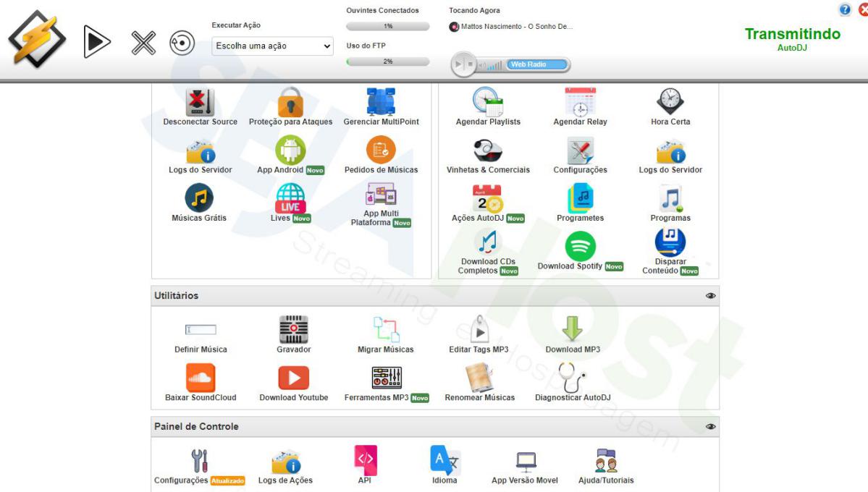Click the Hora Certa clock icon
Screen dimensions: 868x492
[x=670, y=103]
